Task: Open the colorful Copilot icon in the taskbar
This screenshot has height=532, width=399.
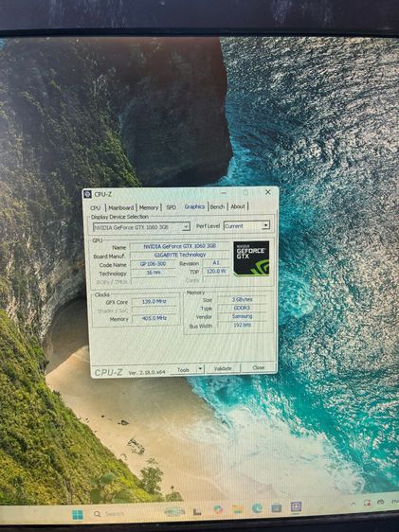Action: [x=218, y=510]
